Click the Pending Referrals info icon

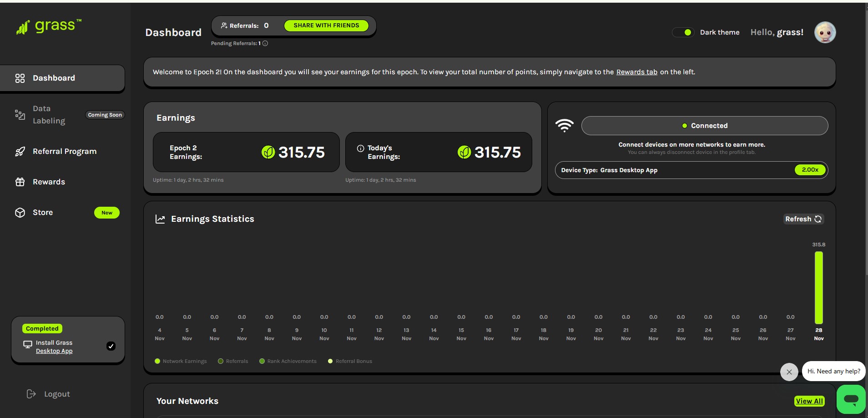click(265, 43)
